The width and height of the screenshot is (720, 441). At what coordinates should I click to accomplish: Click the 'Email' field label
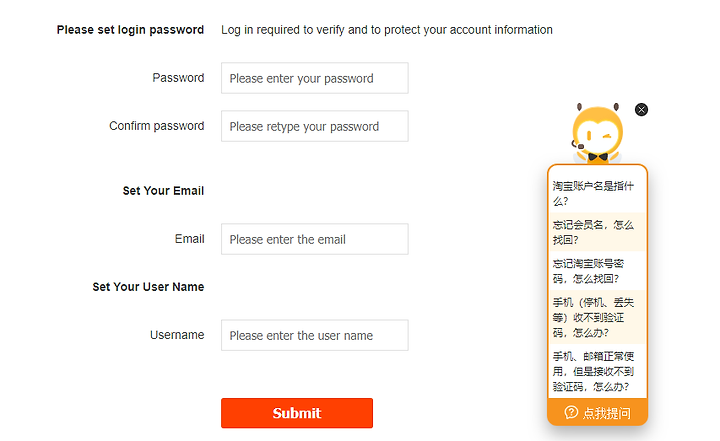(189, 238)
